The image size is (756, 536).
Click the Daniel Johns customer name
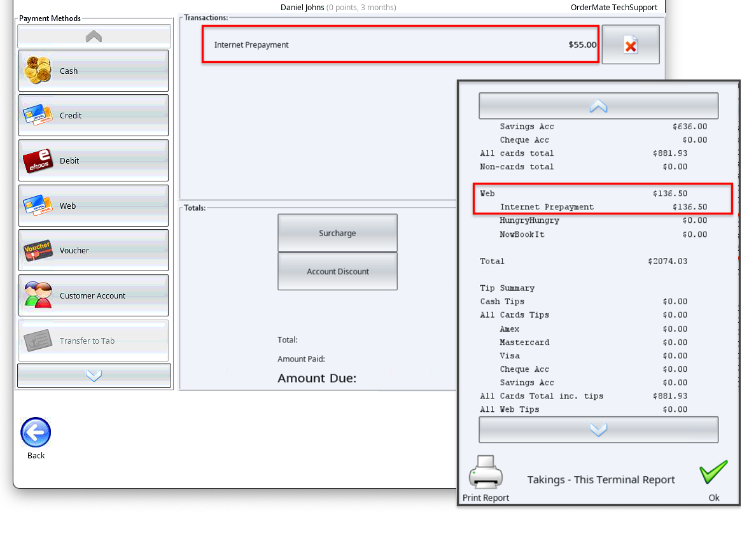pos(302,7)
